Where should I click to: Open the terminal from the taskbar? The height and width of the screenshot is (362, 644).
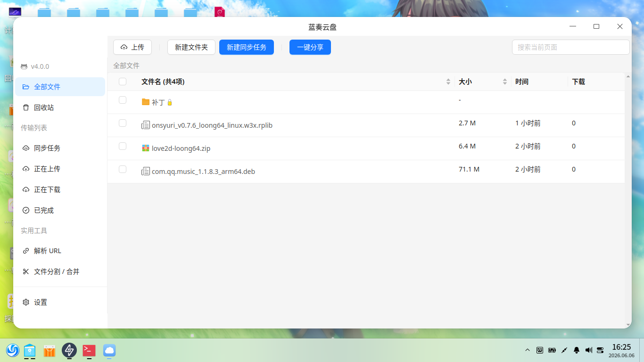[x=89, y=350]
